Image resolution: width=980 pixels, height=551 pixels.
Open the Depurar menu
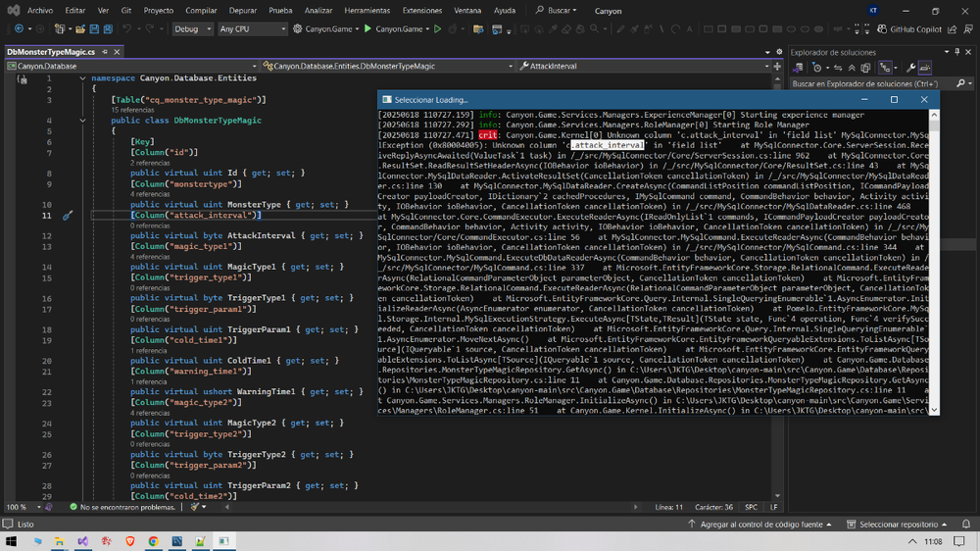(242, 11)
